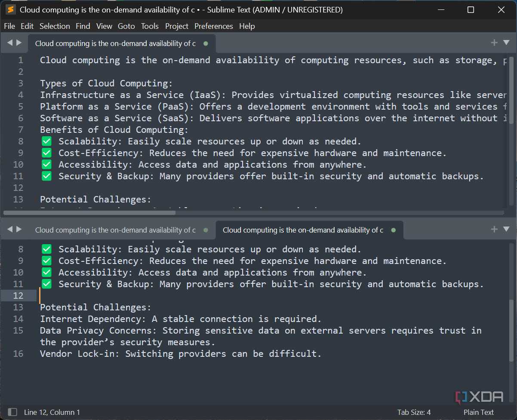Click unsaved dot on bottom pane's first tab
This screenshot has width=517, height=420.
(206, 230)
